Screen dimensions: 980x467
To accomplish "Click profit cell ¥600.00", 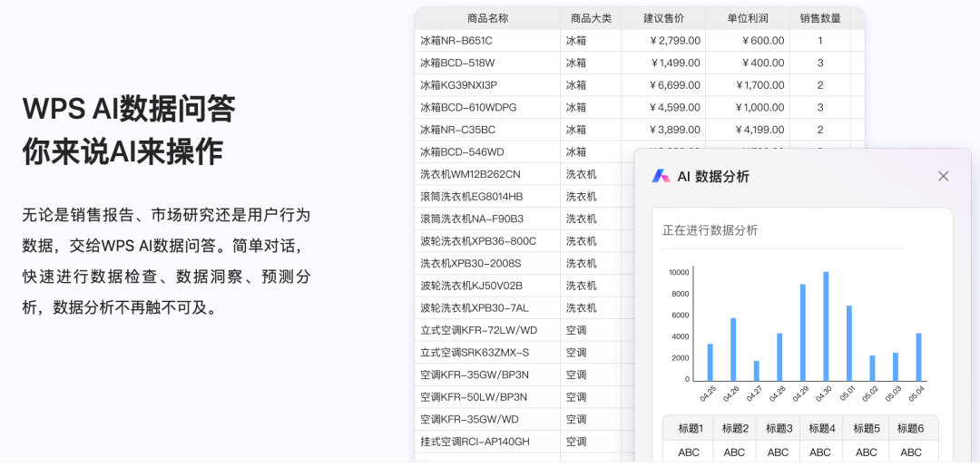I will coord(747,41).
